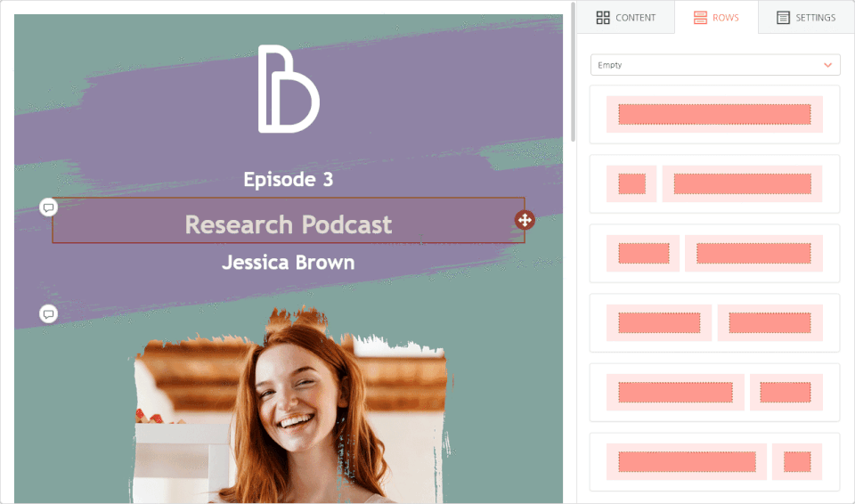Click the Settings tab icon
855x504 pixels.
(x=783, y=18)
